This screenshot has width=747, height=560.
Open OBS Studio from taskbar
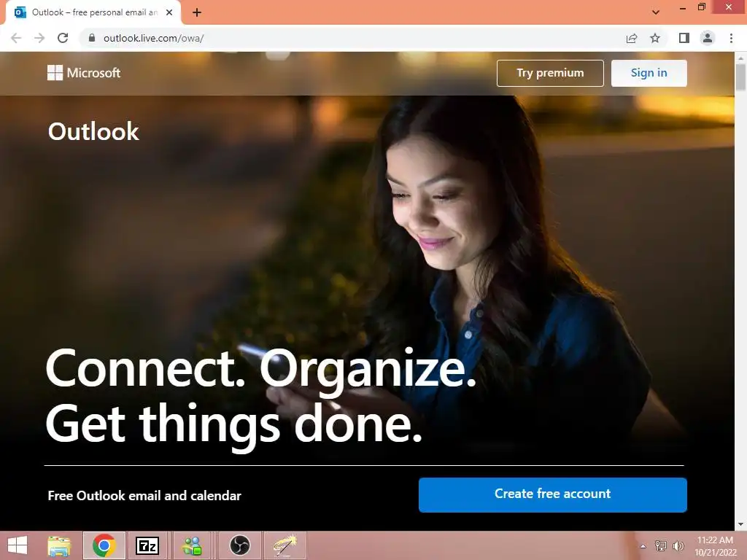click(239, 545)
